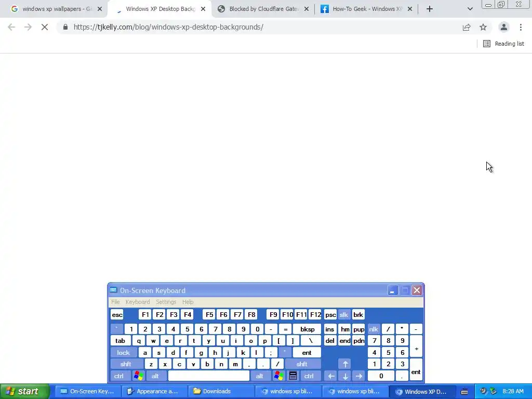
Task: Open Settings menu in On-Screen Keyboard
Action: point(166,302)
